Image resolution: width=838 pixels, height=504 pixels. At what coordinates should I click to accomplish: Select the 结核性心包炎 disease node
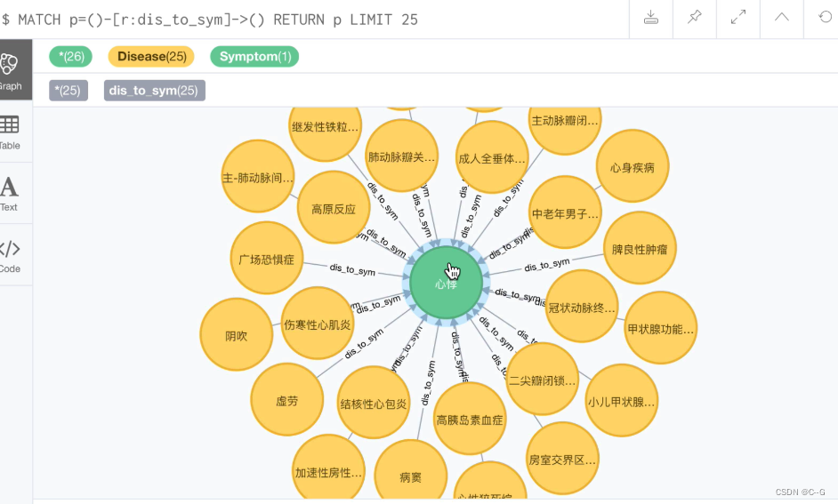[374, 403]
